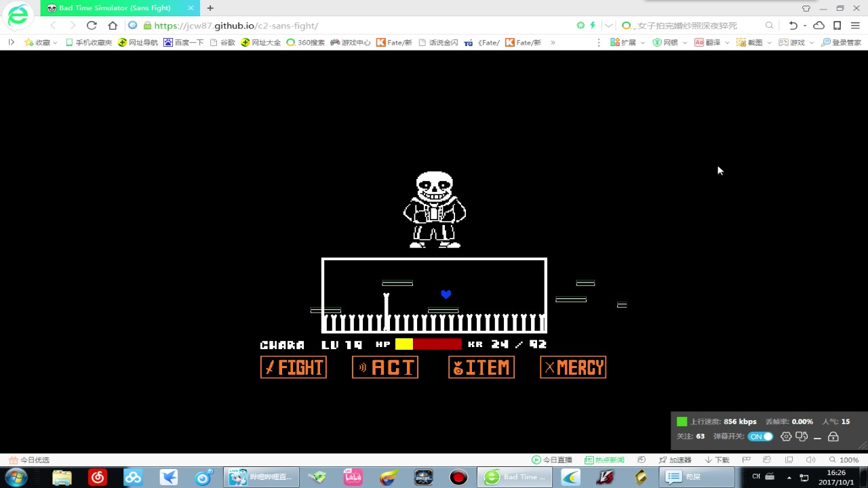The image size is (868, 488).
Task: Open a new browser tab
Action: pos(210,8)
